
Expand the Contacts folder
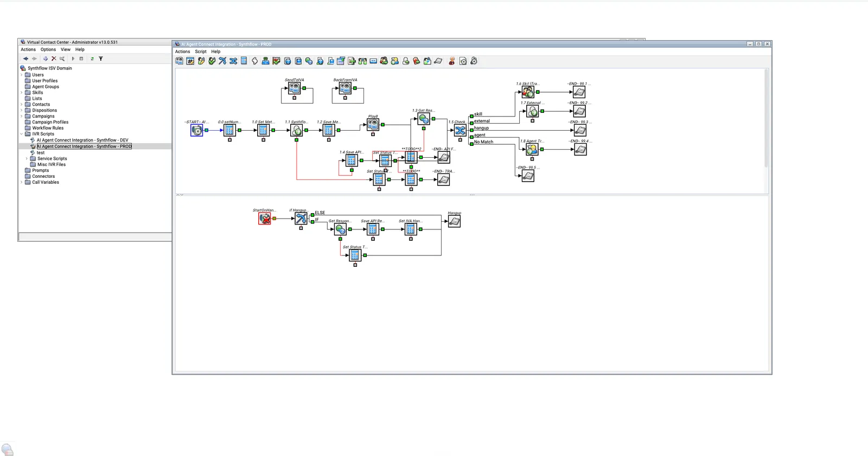click(22, 105)
